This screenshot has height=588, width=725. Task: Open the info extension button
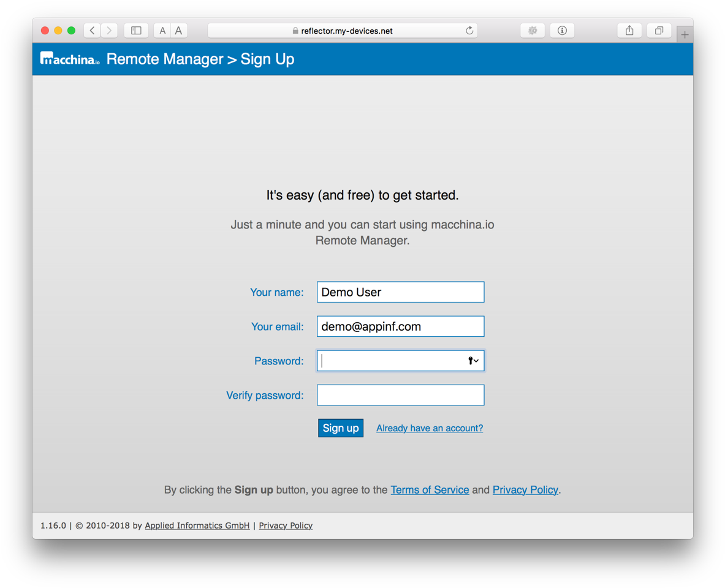click(562, 31)
